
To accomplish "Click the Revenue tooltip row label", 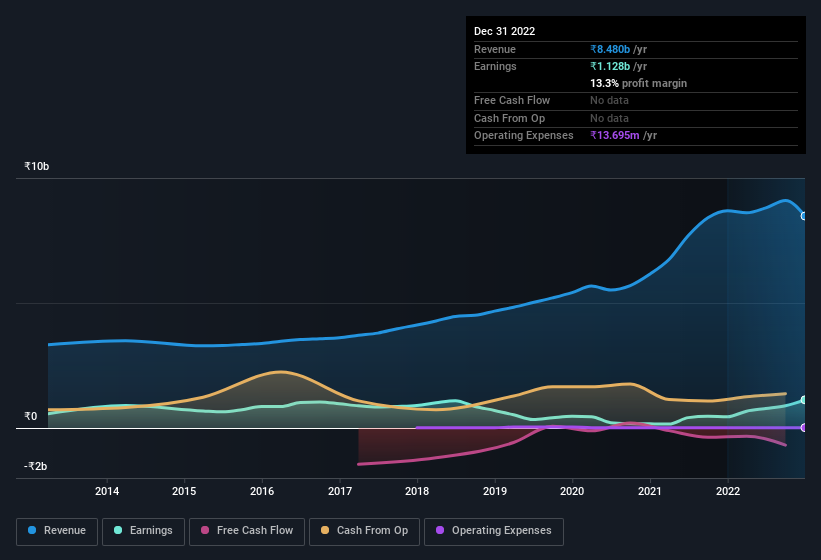I will [495, 49].
